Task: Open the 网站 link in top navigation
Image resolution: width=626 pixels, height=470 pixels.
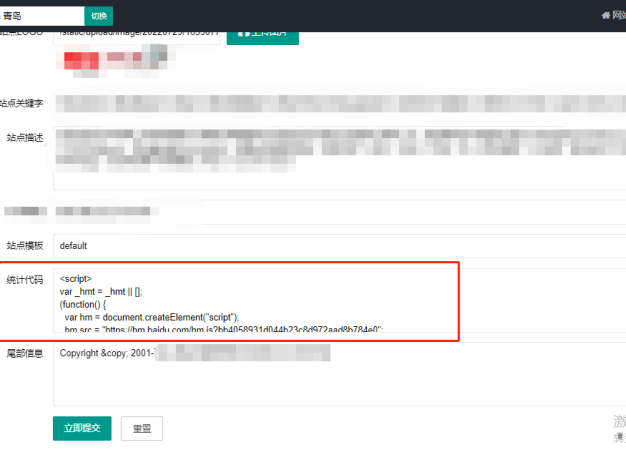Action: (618, 16)
